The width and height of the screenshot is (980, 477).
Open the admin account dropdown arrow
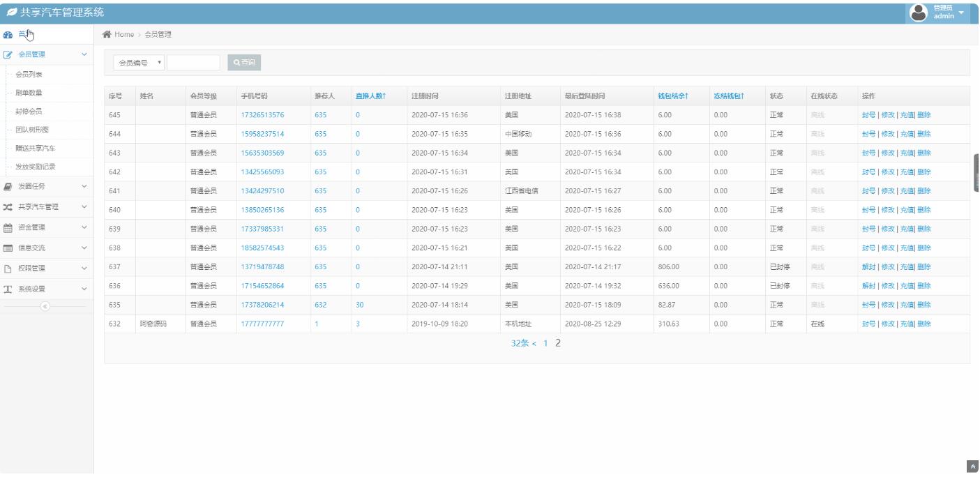click(961, 13)
